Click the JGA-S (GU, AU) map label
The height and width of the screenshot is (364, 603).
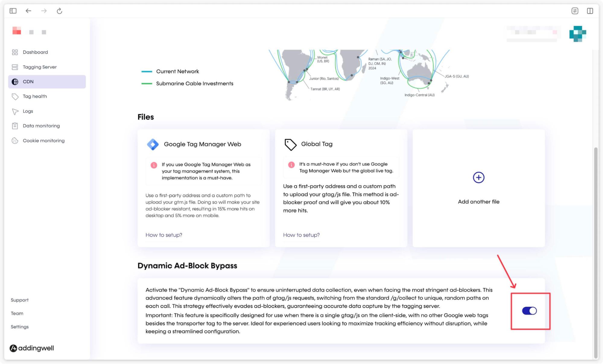pos(457,77)
